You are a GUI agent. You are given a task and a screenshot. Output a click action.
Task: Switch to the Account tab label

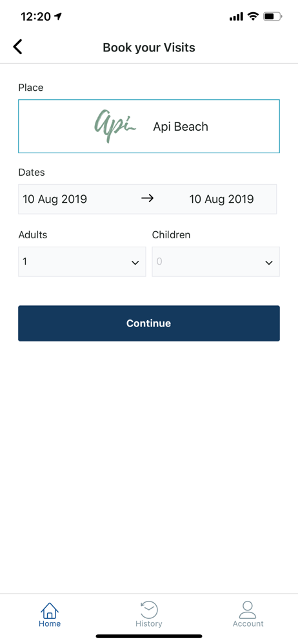[248, 623]
